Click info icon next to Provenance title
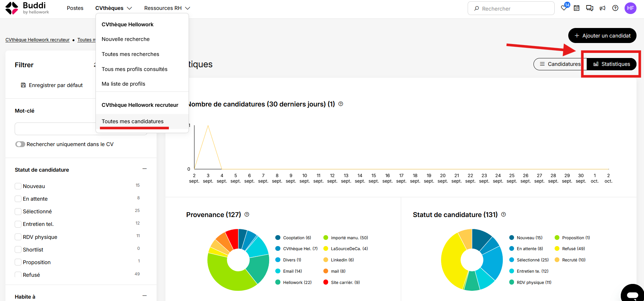Screen dimensions: 644x301 click(x=247, y=214)
